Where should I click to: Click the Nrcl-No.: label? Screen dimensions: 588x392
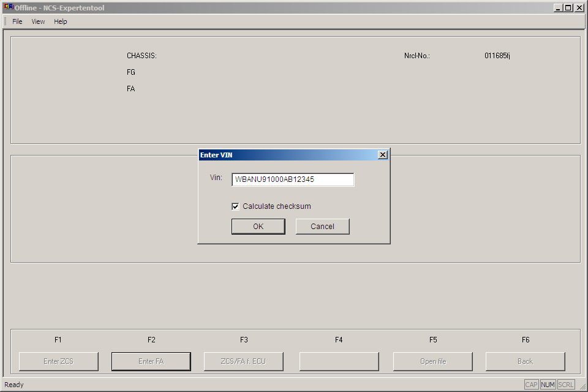(x=417, y=56)
